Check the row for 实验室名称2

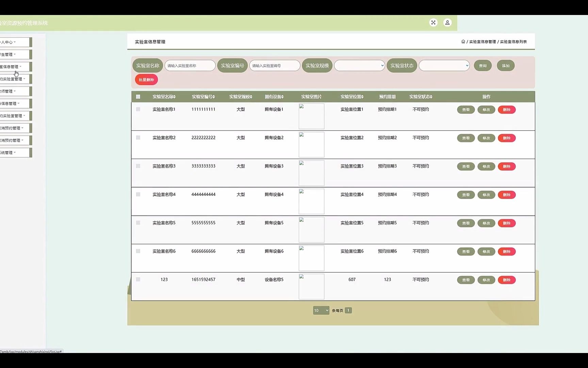click(x=138, y=138)
